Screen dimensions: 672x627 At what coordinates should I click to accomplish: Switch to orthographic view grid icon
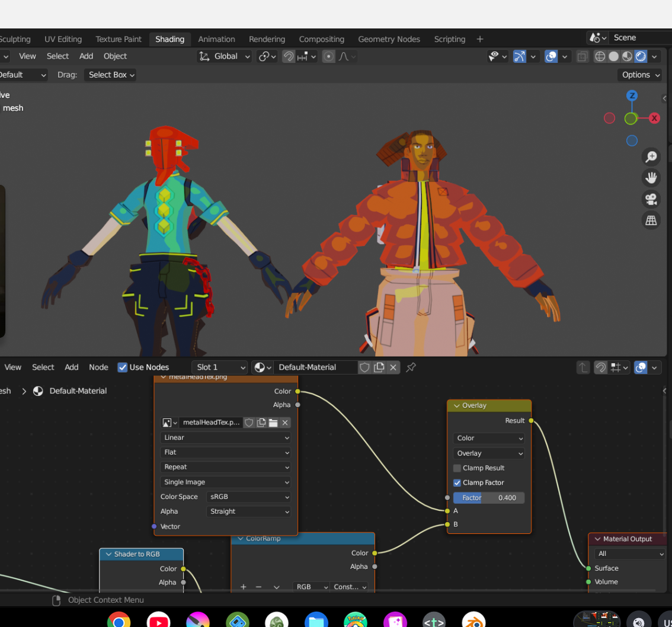point(651,220)
